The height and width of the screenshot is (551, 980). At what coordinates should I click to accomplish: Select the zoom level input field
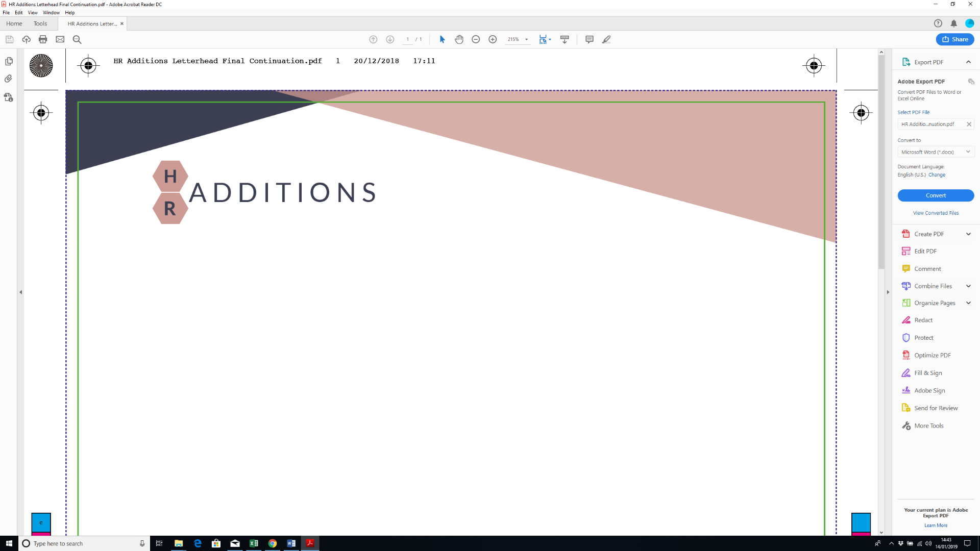click(513, 39)
